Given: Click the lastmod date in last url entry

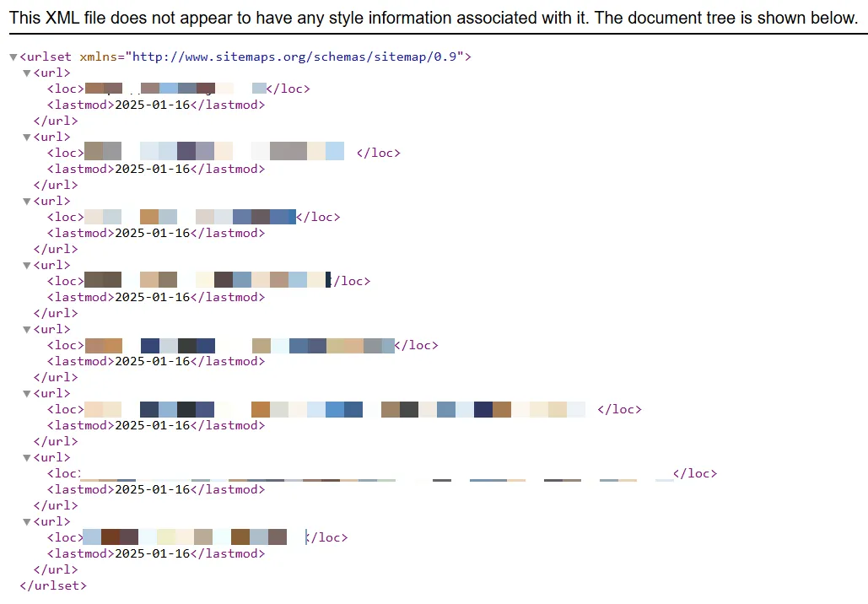Looking at the screenshot, I should coord(152,554).
